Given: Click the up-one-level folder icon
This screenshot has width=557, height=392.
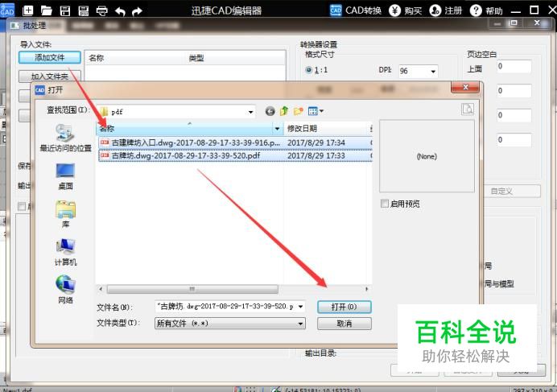Looking at the screenshot, I should 284,111.
